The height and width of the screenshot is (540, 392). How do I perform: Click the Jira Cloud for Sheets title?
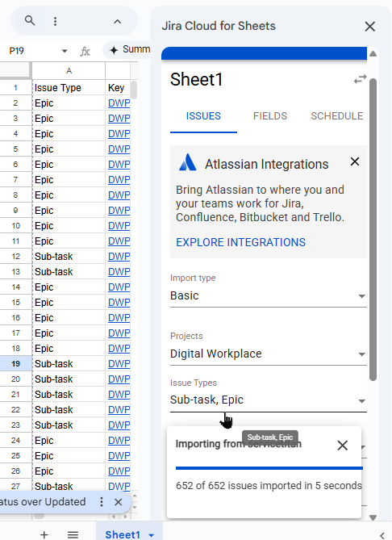point(219,26)
